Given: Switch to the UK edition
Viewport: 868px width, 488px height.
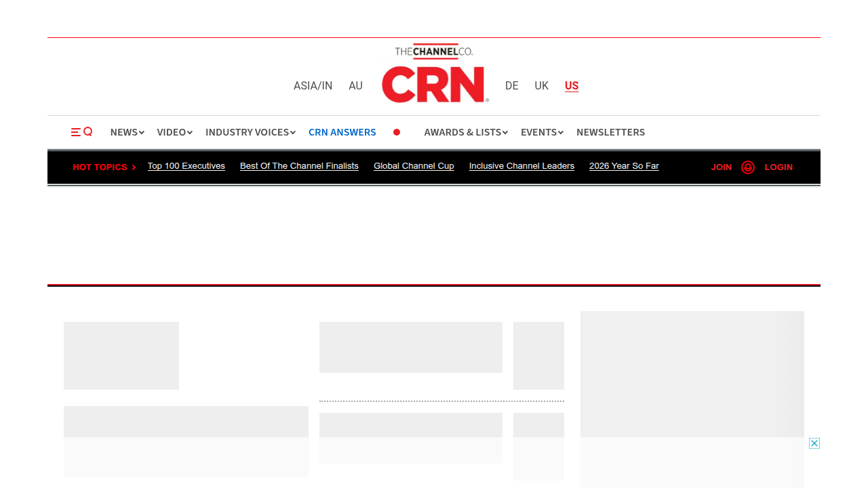Looking at the screenshot, I should (541, 85).
